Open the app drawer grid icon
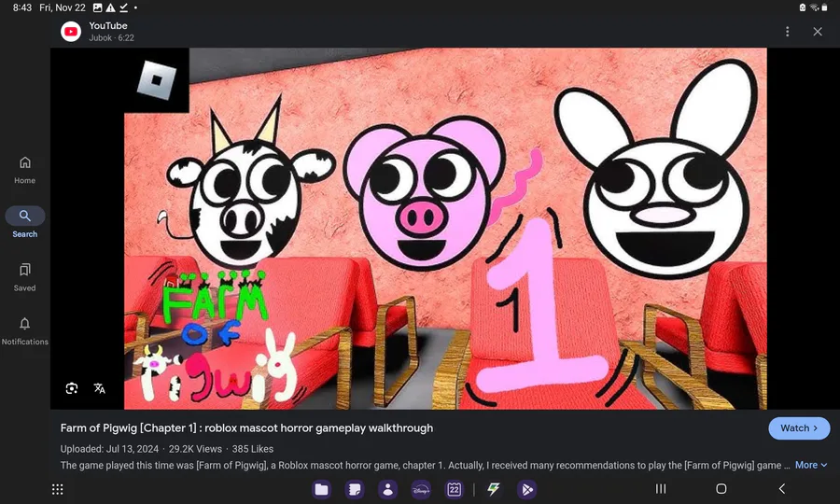840x504 pixels. click(57, 489)
